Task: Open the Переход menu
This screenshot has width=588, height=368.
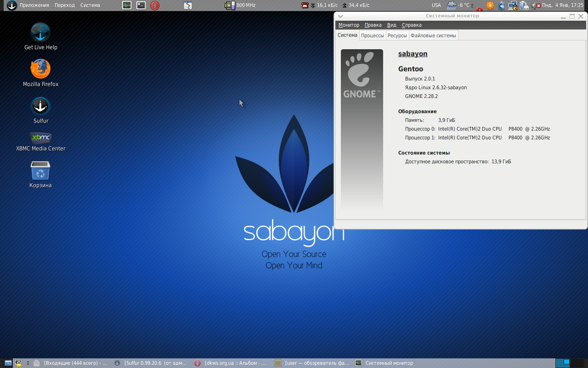Action: 64,5
